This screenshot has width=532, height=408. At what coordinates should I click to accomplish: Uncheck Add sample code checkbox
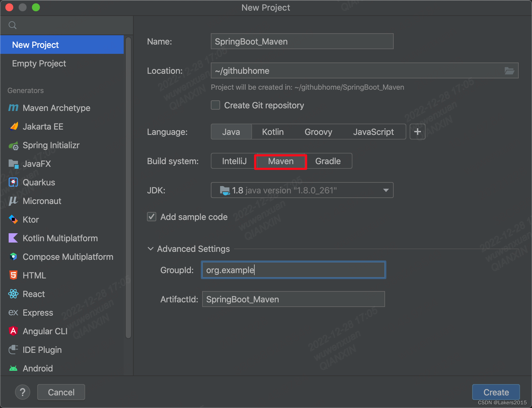tap(152, 217)
